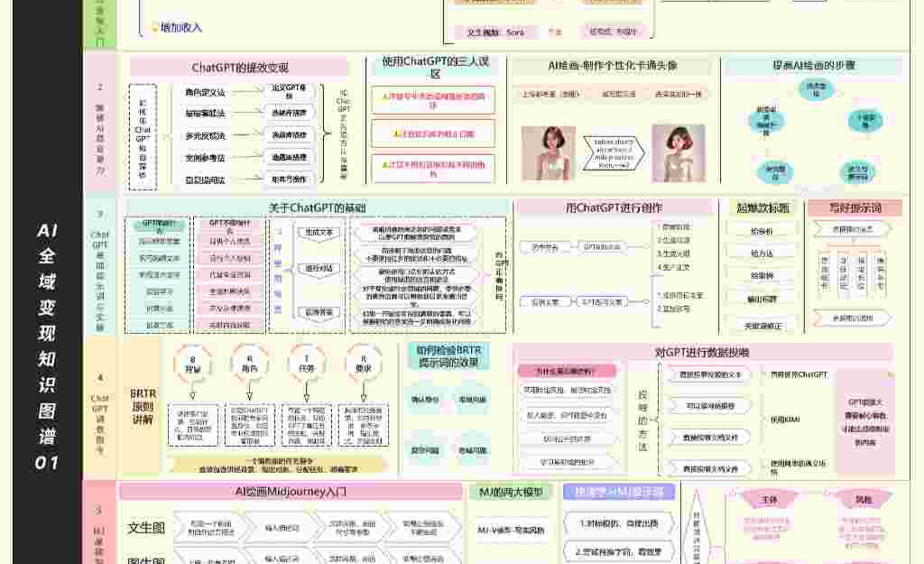This screenshot has height=564, width=924.
Task: Select the T 任务 circle node
Action: pyautogui.click(x=307, y=364)
